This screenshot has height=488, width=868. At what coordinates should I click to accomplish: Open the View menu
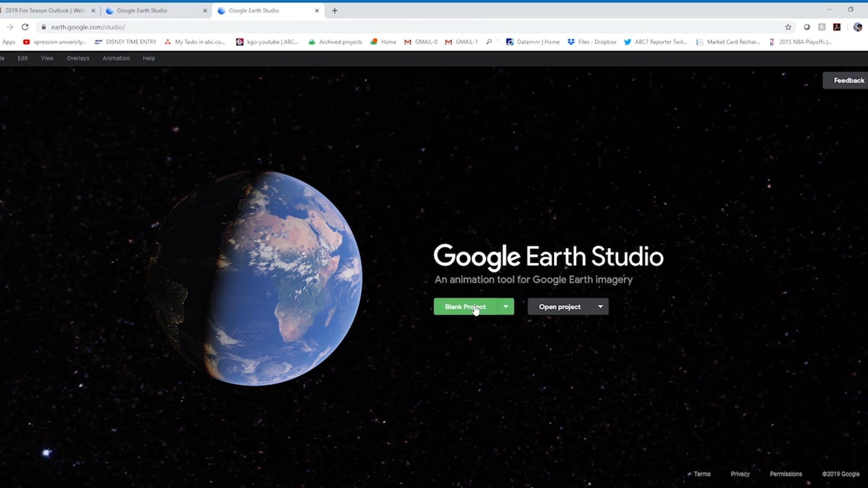(x=47, y=58)
